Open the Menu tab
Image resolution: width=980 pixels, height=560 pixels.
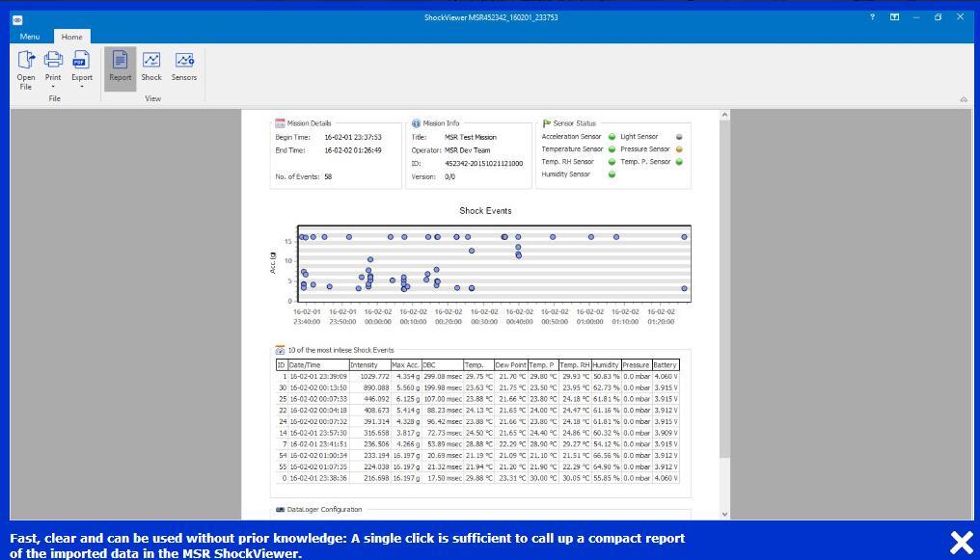click(x=29, y=37)
